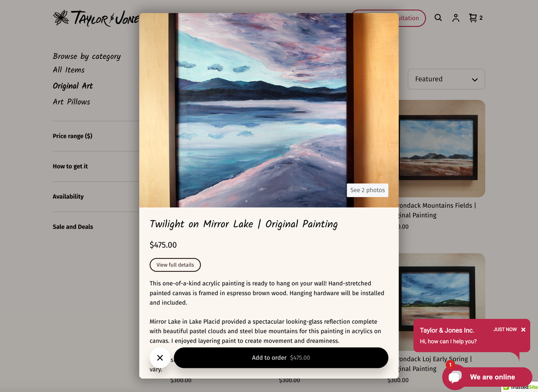Click See 2 photos button
This screenshot has height=392, width=538.
point(368,190)
